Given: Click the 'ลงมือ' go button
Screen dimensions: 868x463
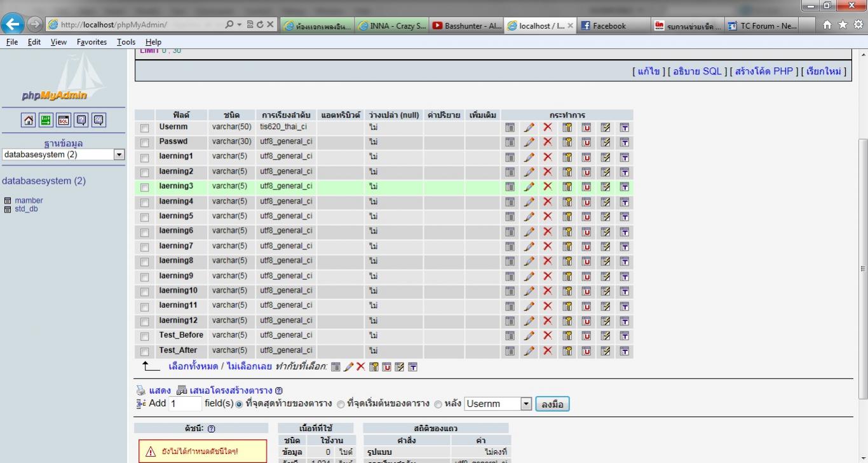Looking at the screenshot, I should 552,404.
